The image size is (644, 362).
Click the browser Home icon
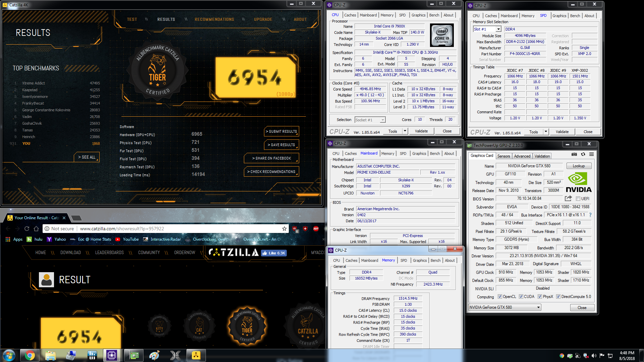pos(36,229)
